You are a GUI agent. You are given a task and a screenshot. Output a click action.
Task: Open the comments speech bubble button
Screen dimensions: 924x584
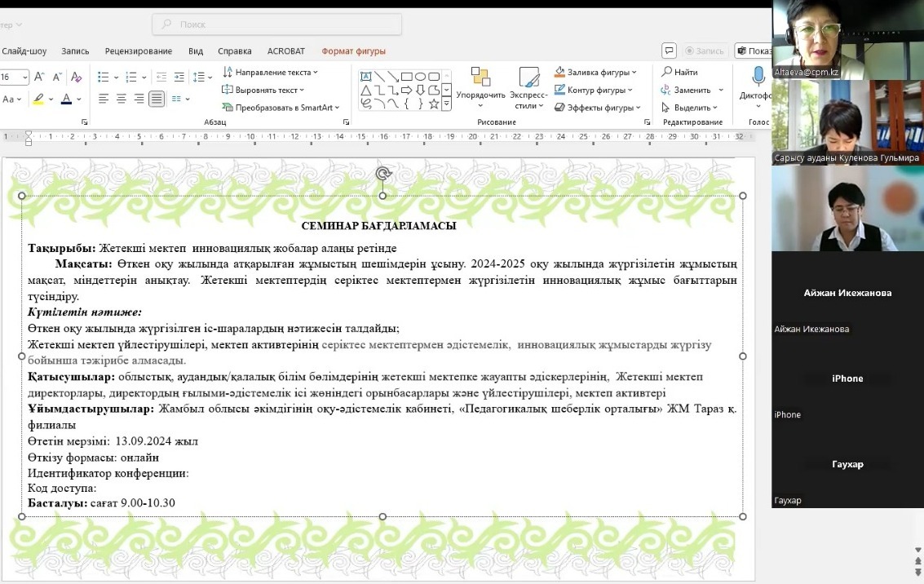[669, 51]
